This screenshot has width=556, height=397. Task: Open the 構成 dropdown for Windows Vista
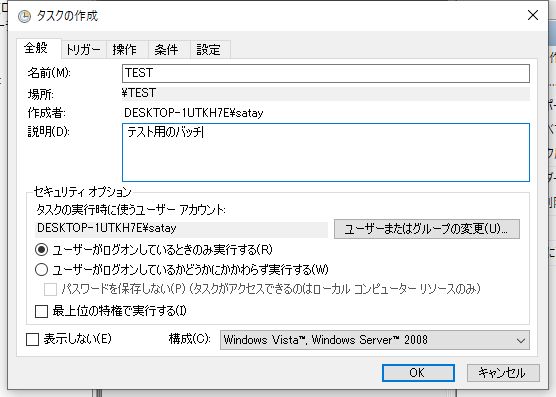[374, 340]
